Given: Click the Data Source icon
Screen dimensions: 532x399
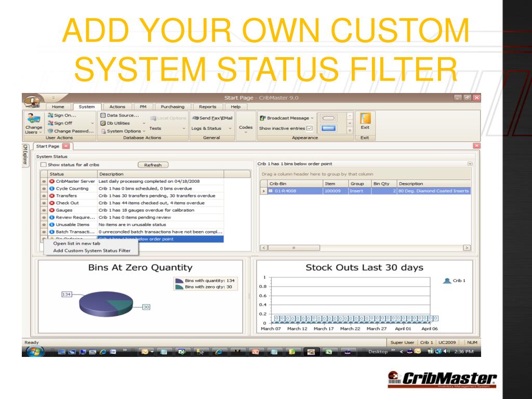Looking at the screenshot, I should pyautogui.click(x=103, y=115).
